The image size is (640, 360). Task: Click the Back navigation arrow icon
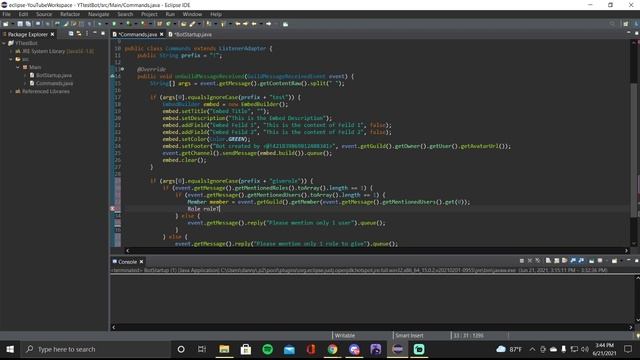point(253,24)
